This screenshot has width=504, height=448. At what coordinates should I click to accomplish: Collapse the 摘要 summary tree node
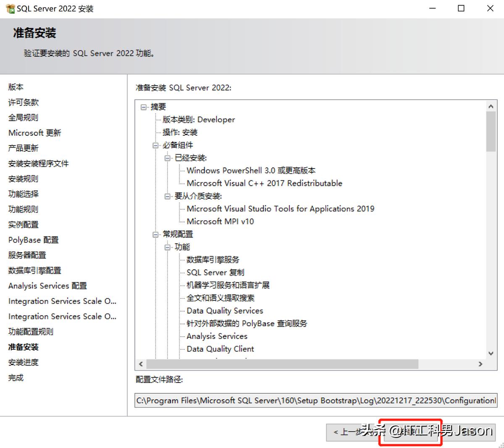[144, 106]
